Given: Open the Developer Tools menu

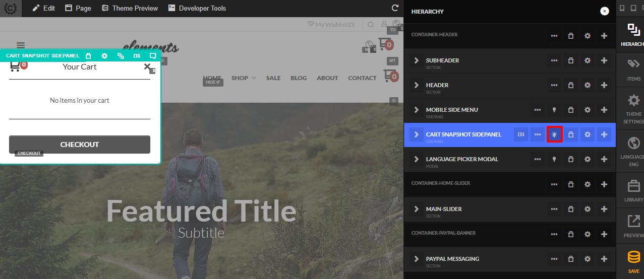Looking at the screenshot, I should [197, 8].
